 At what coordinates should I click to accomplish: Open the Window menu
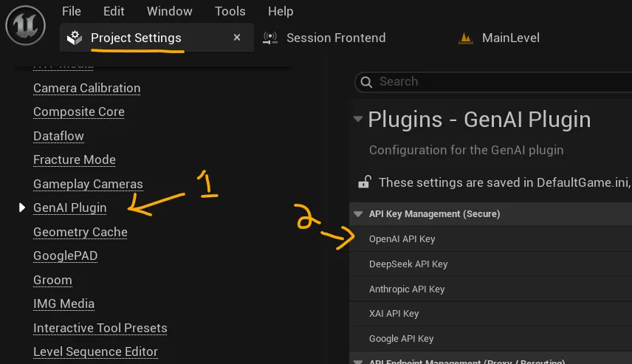click(x=169, y=11)
